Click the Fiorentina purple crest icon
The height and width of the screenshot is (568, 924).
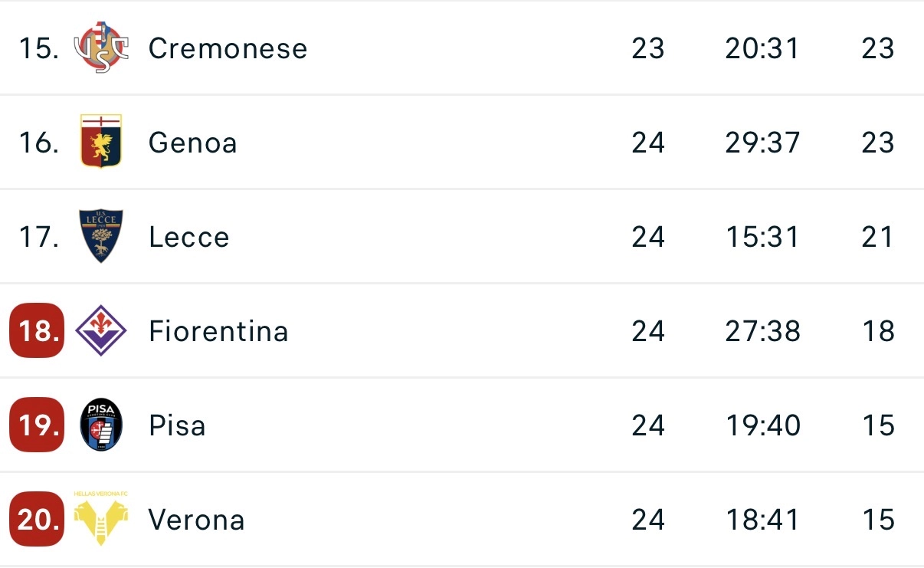point(101,331)
